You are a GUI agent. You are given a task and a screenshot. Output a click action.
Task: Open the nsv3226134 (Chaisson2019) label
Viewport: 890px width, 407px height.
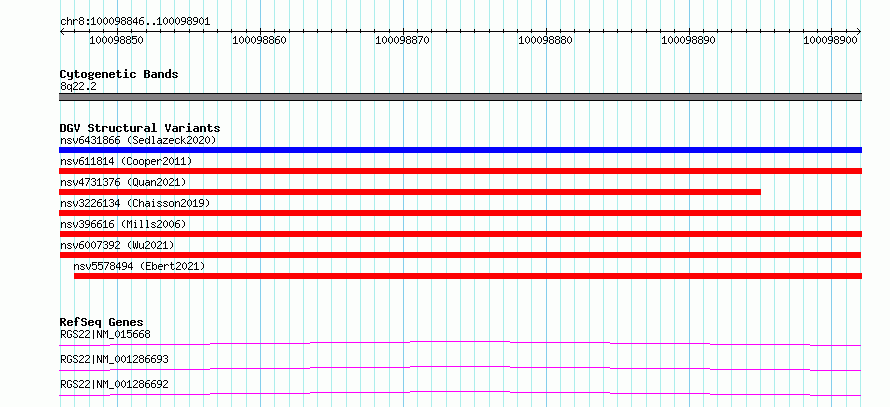click(x=135, y=203)
